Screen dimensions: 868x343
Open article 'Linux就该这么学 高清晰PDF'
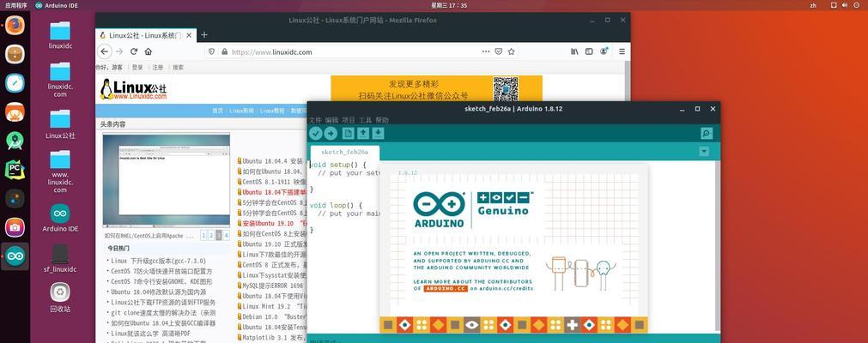[x=150, y=334]
